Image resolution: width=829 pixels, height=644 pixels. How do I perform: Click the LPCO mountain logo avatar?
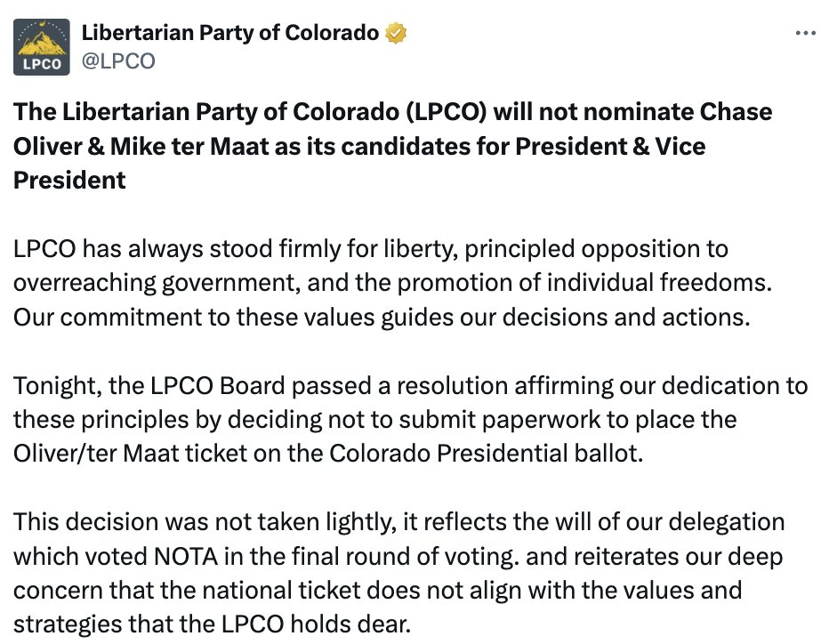tap(41, 47)
